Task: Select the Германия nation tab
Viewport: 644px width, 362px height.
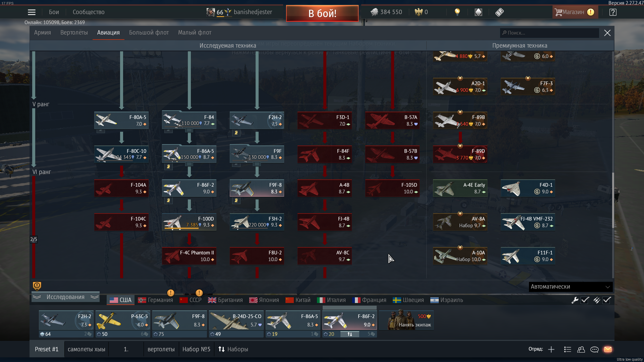Action: click(155, 300)
